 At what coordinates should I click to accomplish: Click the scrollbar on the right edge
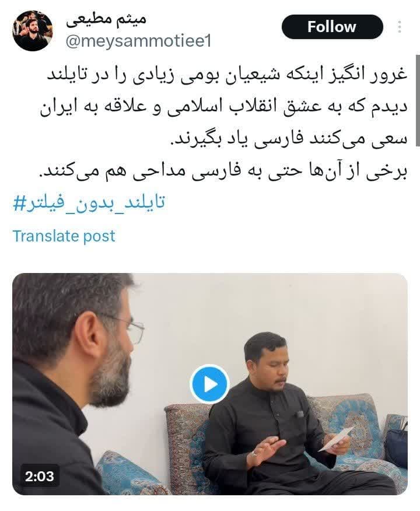tap(418, 101)
